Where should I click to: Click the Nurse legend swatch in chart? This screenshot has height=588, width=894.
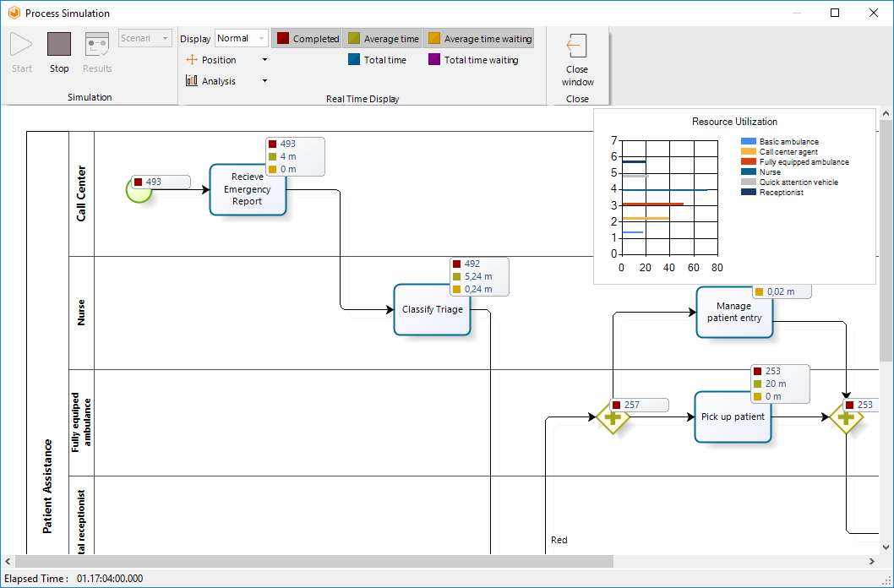point(749,171)
